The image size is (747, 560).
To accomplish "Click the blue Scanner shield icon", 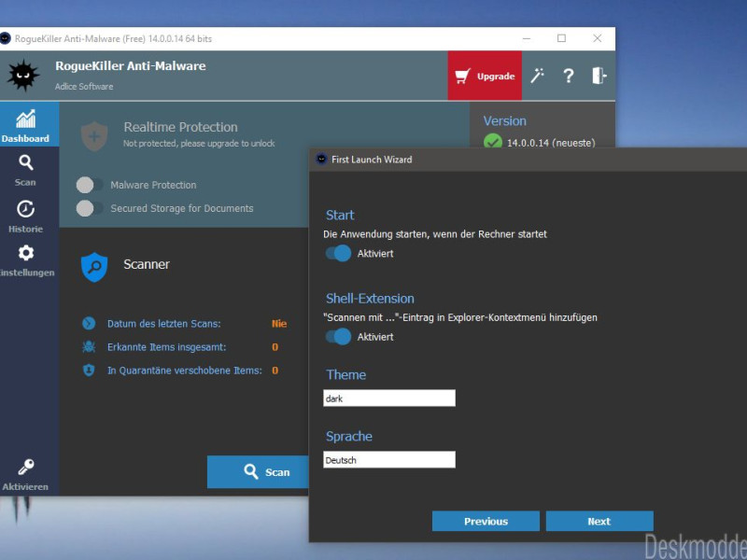I will [x=94, y=267].
